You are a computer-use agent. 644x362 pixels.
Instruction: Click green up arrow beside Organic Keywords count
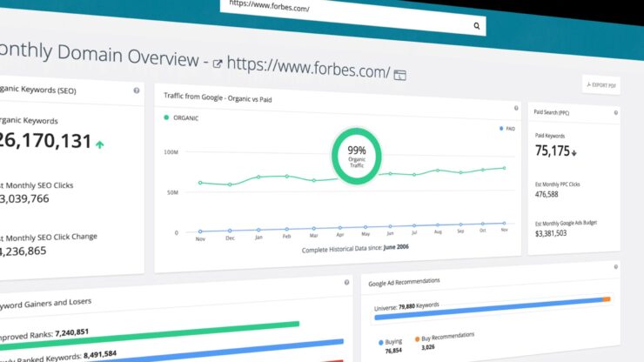tap(102, 144)
